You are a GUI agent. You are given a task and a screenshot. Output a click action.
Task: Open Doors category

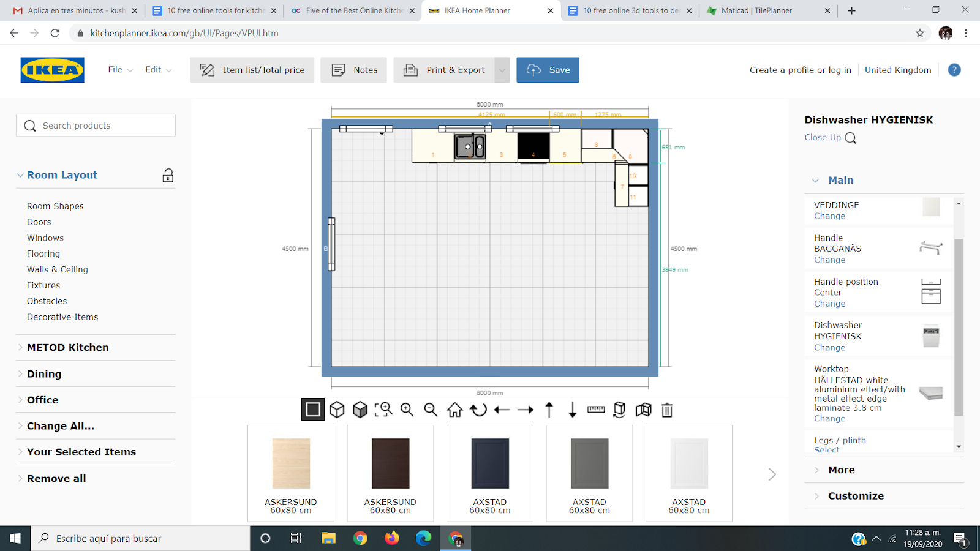39,222
